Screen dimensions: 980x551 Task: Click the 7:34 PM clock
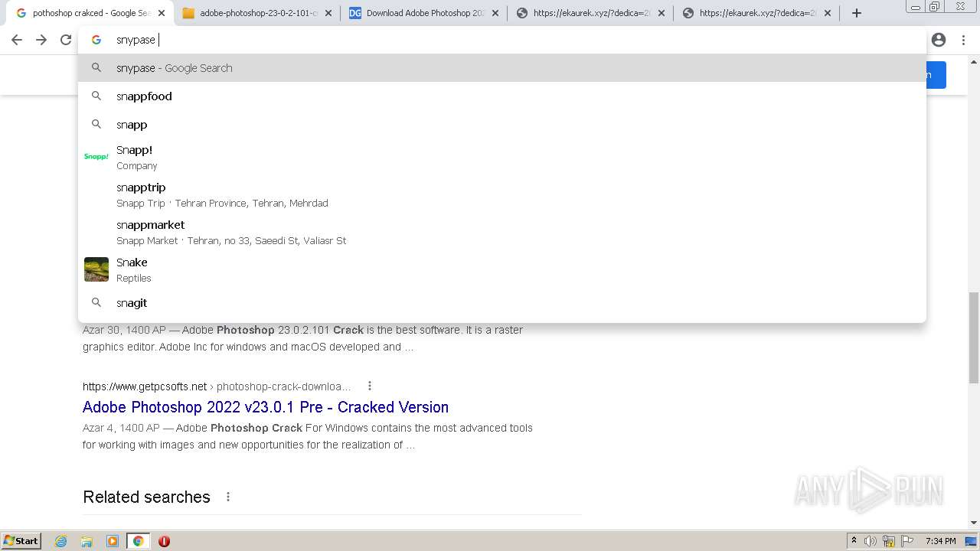[x=940, y=541]
